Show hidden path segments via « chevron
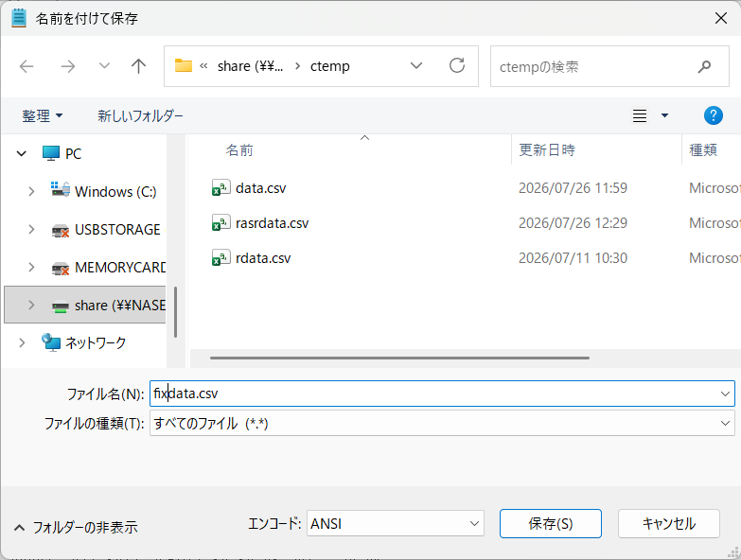The image size is (741, 560). click(203, 66)
